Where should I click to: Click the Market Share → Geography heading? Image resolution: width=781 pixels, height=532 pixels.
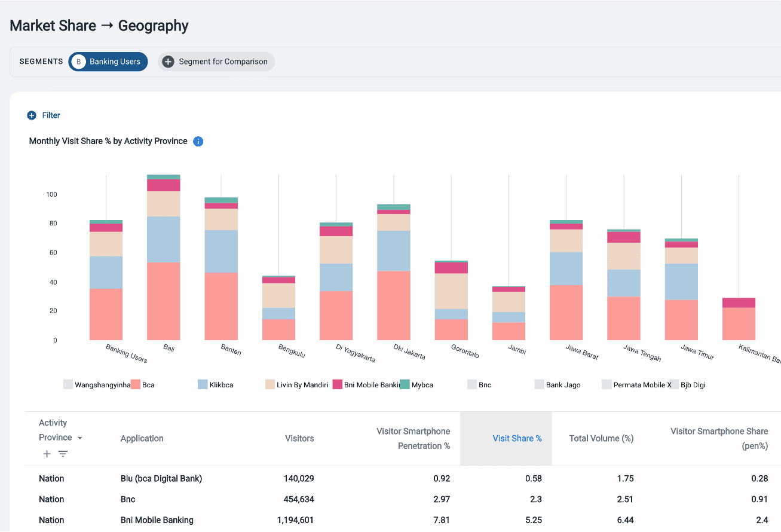[99, 26]
